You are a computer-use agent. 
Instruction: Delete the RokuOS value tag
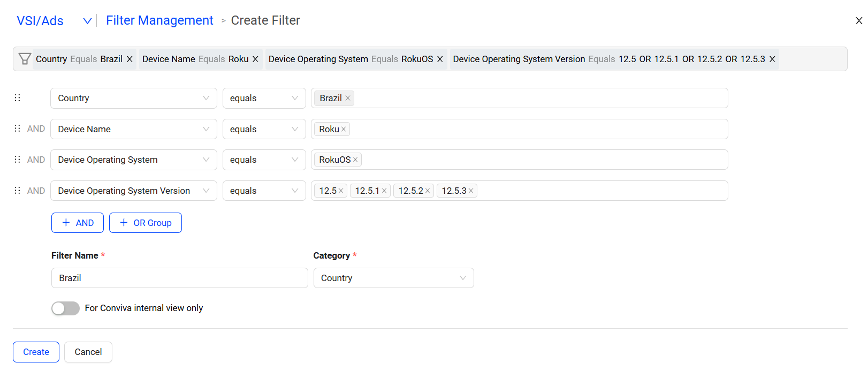click(x=355, y=160)
